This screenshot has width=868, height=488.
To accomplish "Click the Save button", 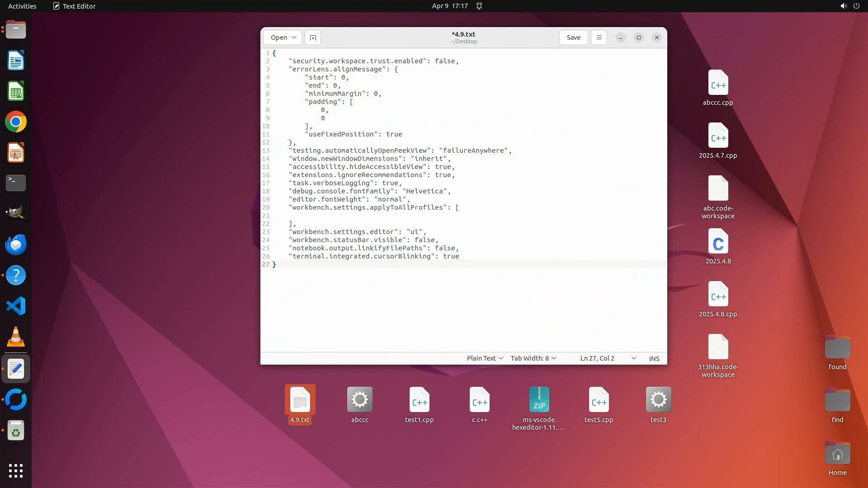I will point(573,38).
